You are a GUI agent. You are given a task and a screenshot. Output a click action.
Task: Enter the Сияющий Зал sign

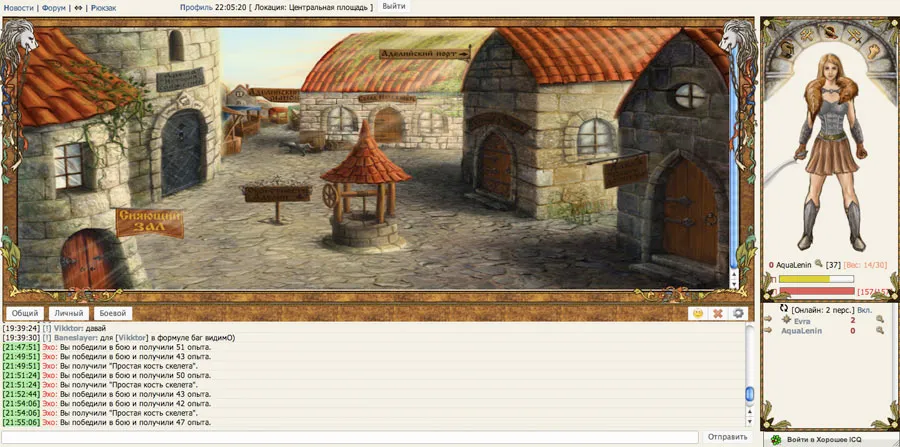tap(150, 223)
